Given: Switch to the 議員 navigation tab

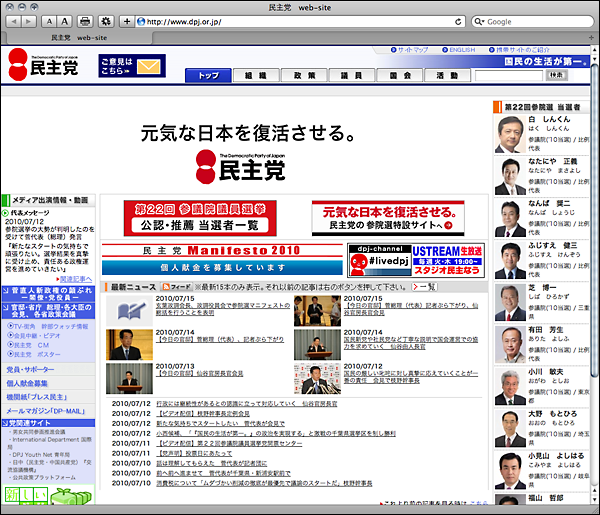Looking at the screenshot, I should (x=354, y=76).
